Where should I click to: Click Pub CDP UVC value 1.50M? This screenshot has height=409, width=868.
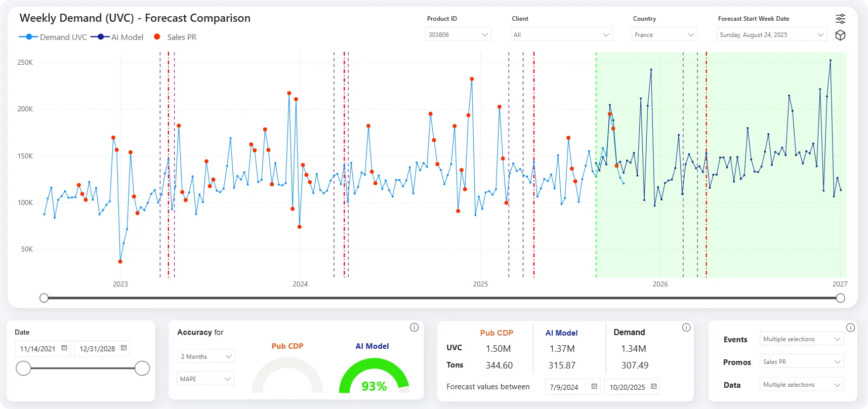point(498,349)
